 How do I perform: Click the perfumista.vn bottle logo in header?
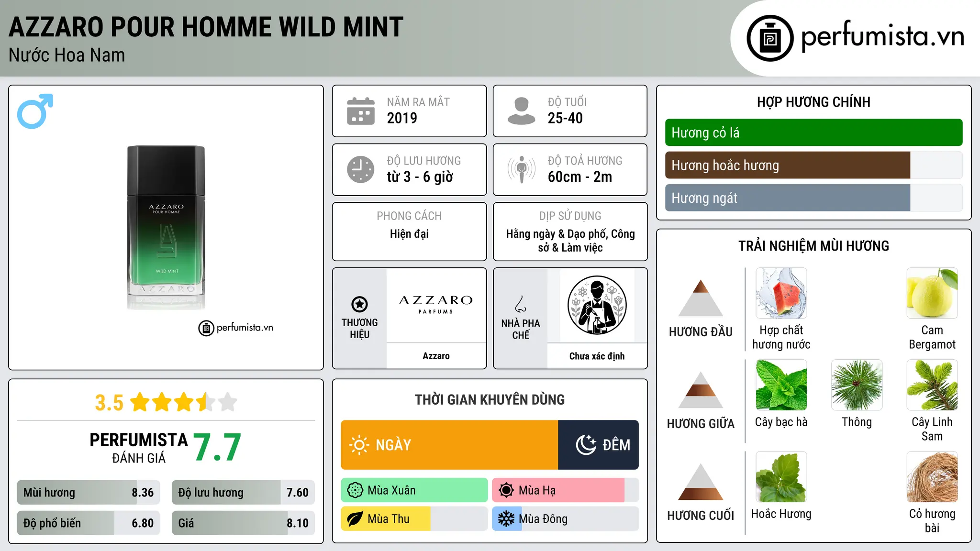tap(770, 38)
